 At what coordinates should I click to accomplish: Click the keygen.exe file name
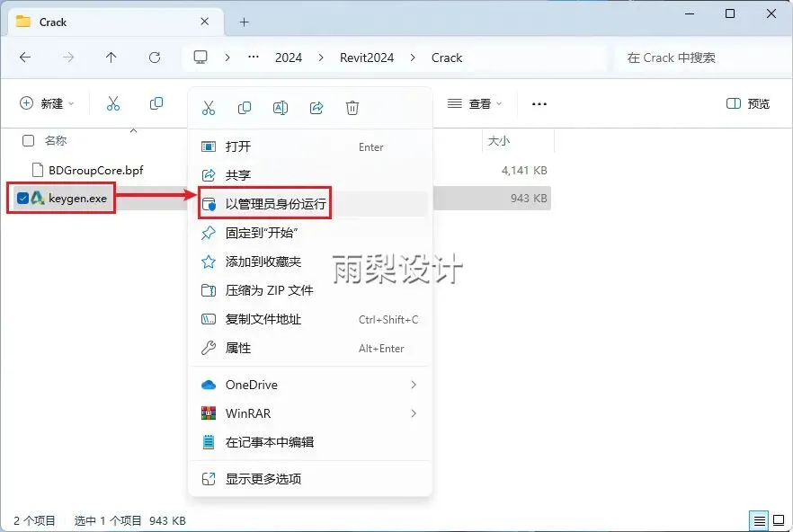coord(77,199)
